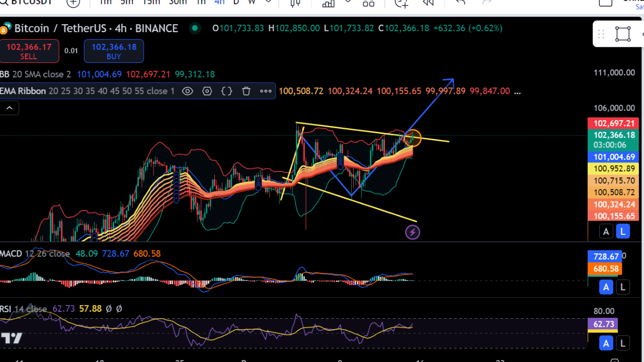Image resolution: width=644 pixels, height=362 pixels.
Task: Click the 100,508.72 price axis label
Action: [x=613, y=192]
